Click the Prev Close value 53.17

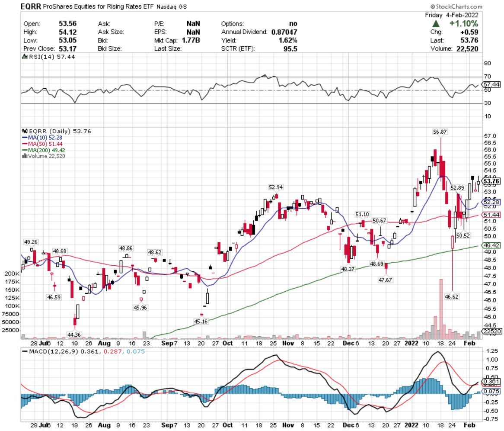[x=67, y=48]
